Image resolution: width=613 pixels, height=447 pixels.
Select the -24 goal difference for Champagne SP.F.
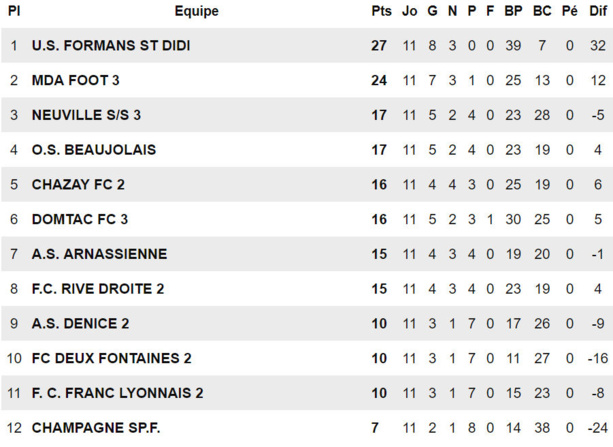[598, 427]
